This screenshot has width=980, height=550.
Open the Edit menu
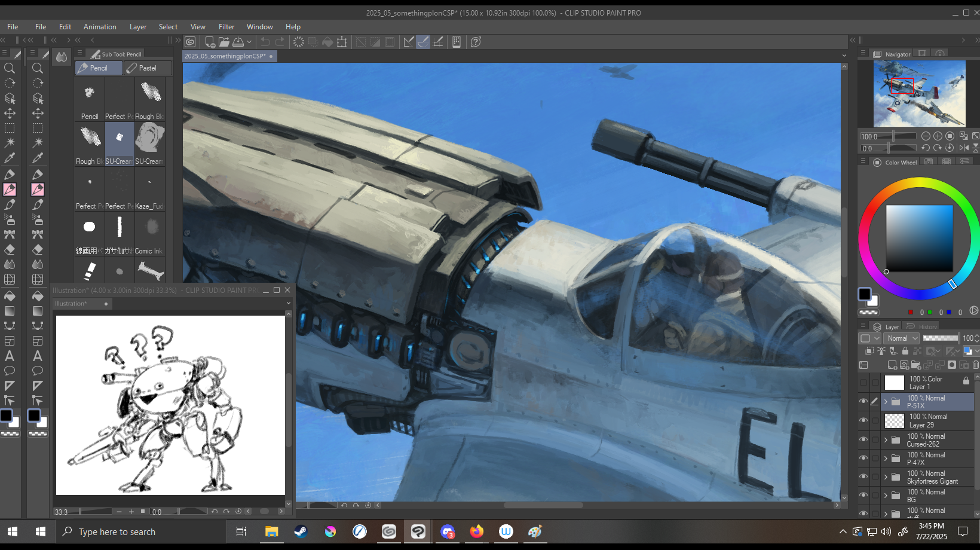[65, 27]
